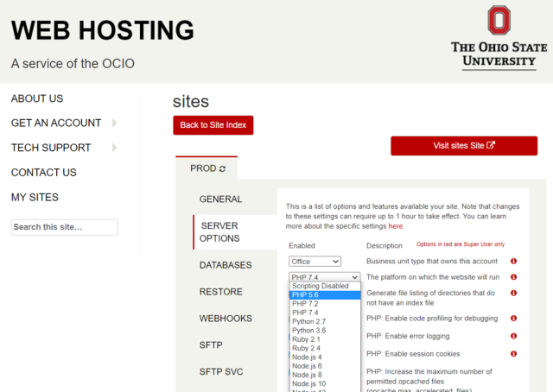Open the GENERAL settings tab
Screen dimensions: 553x392
[x=221, y=199]
